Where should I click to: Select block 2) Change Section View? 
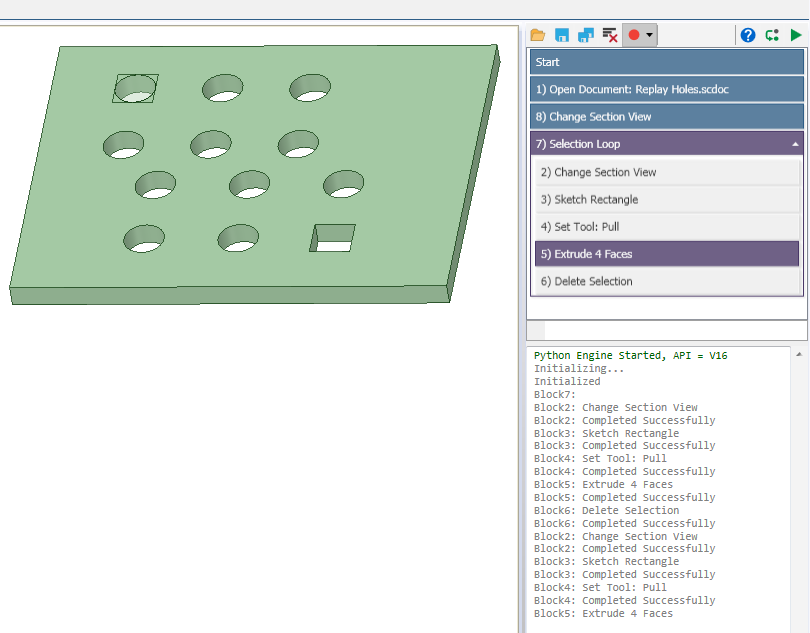[667, 172]
